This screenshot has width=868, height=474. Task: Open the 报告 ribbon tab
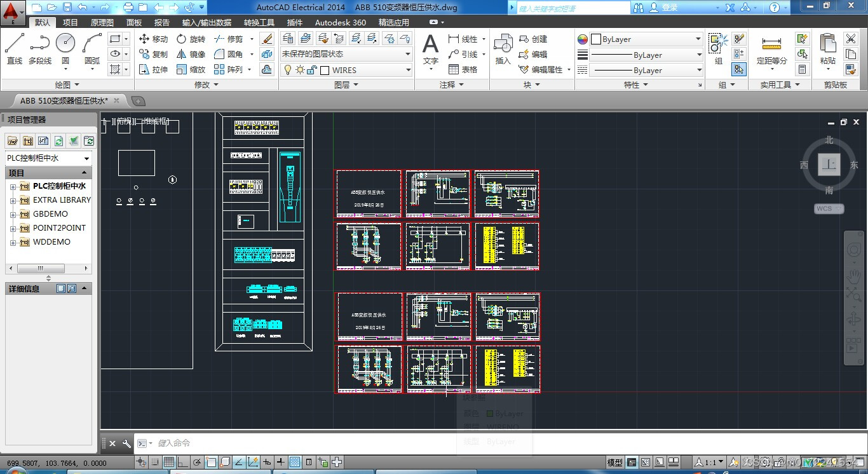tap(162, 22)
